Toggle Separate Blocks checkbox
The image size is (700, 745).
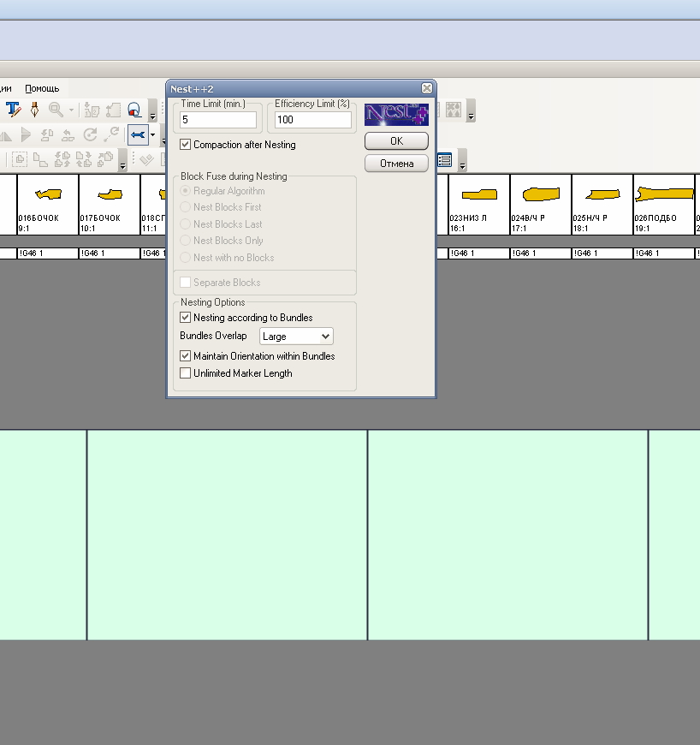point(185,283)
